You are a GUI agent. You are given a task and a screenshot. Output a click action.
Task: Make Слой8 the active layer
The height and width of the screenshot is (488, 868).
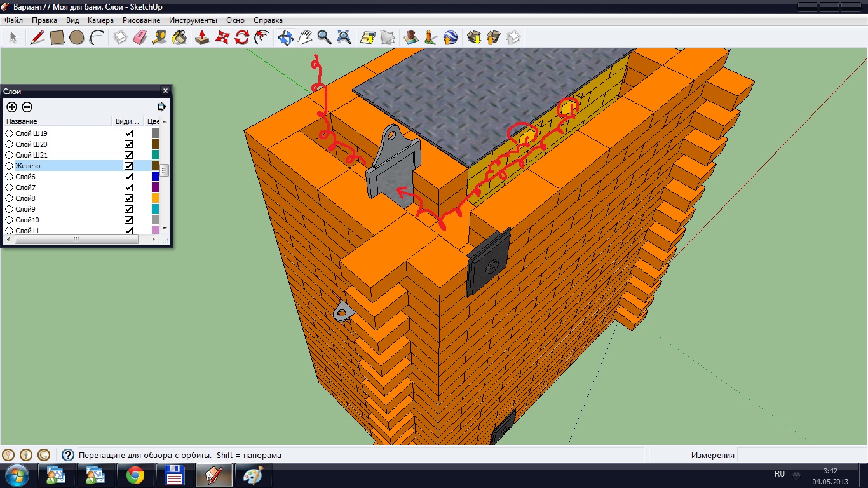(x=10, y=198)
